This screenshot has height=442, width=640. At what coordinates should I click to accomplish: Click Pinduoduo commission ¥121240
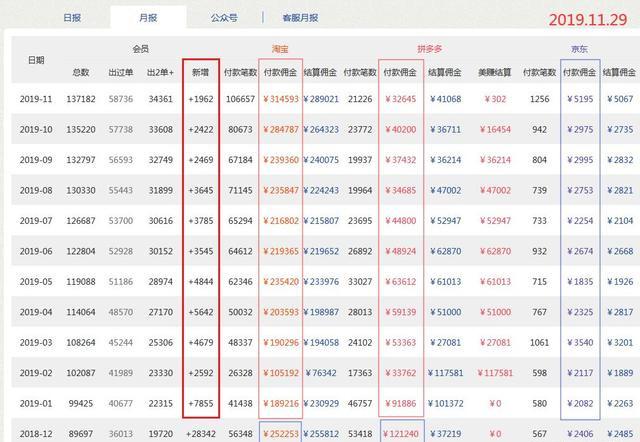click(401, 433)
